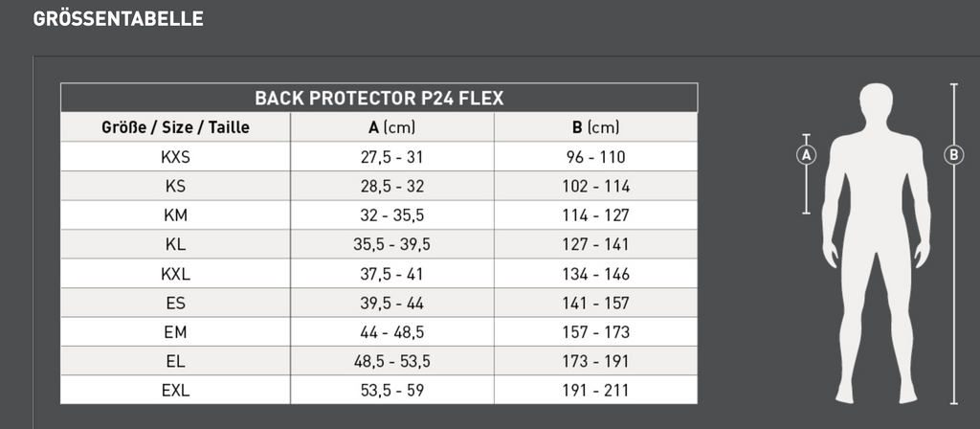
Task: Select the KXS size row label
Action: click(175, 157)
